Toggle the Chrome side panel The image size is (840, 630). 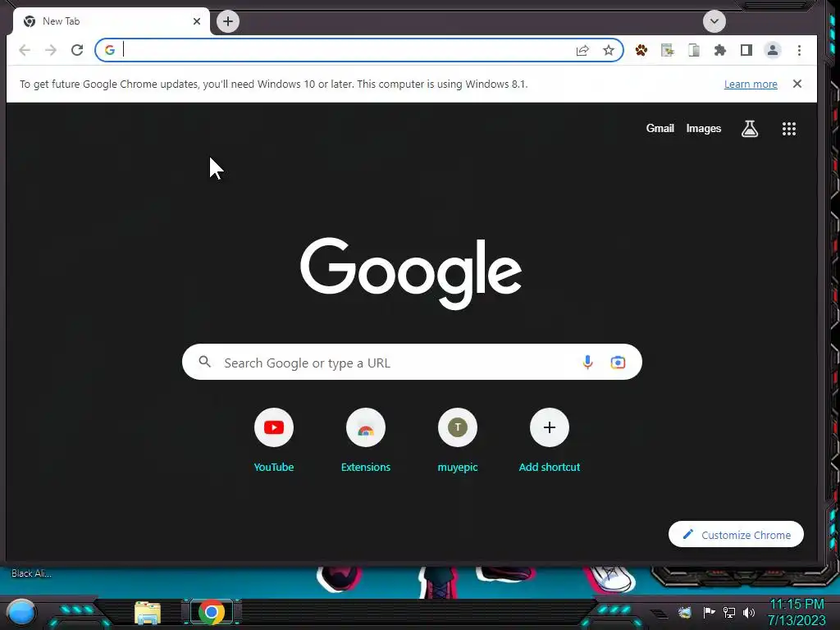746,50
